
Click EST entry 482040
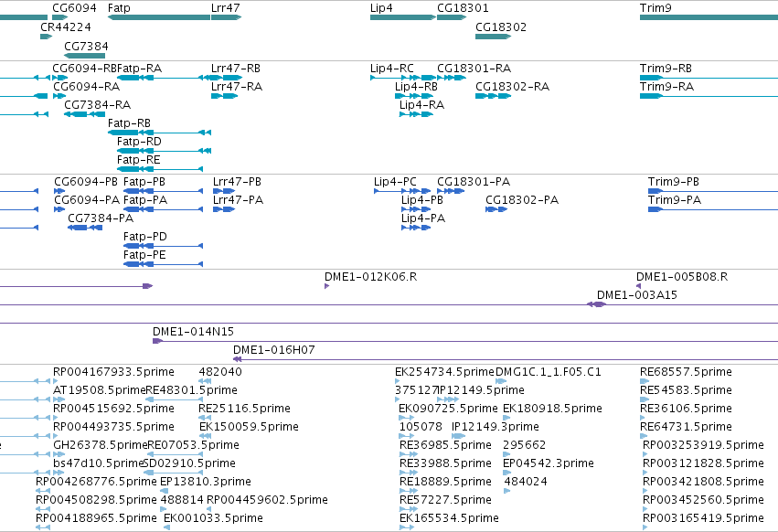pos(220,372)
